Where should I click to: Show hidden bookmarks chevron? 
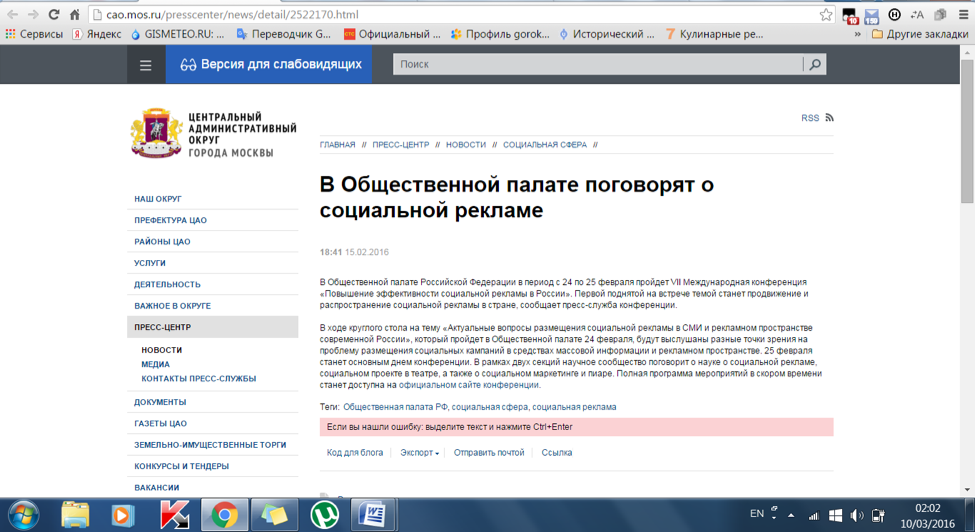pyautogui.click(x=857, y=34)
